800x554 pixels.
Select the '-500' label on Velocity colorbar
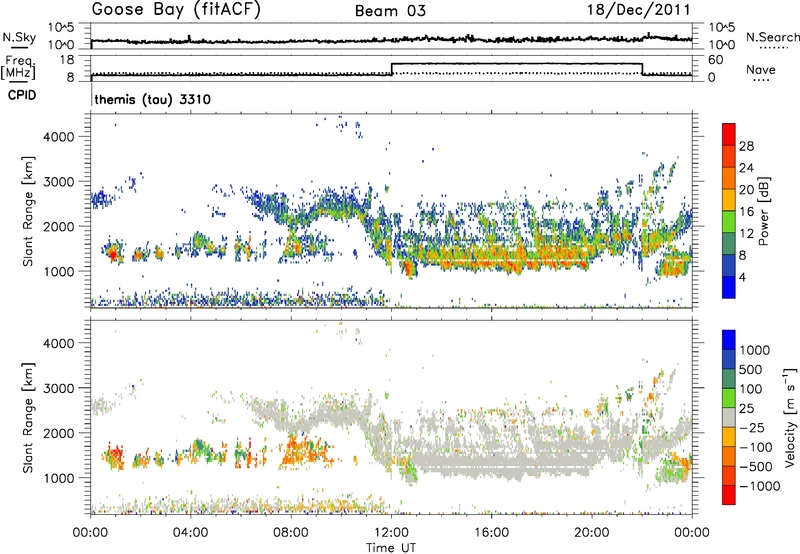(756, 466)
